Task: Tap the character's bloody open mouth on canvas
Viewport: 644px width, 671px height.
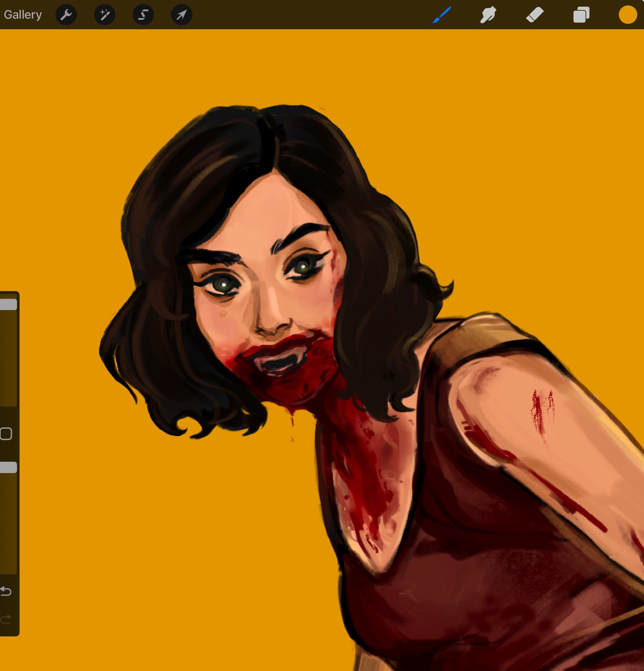Action: [x=279, y=363]
